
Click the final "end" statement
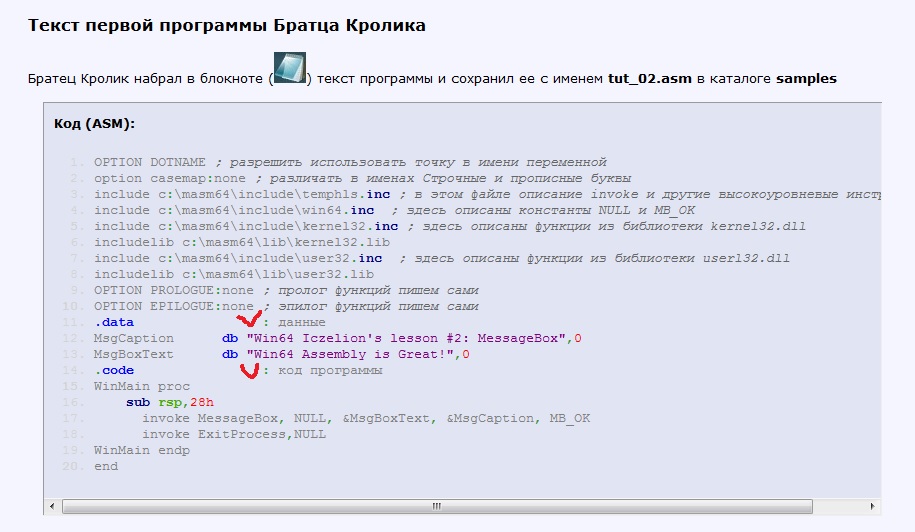[106, 467]
